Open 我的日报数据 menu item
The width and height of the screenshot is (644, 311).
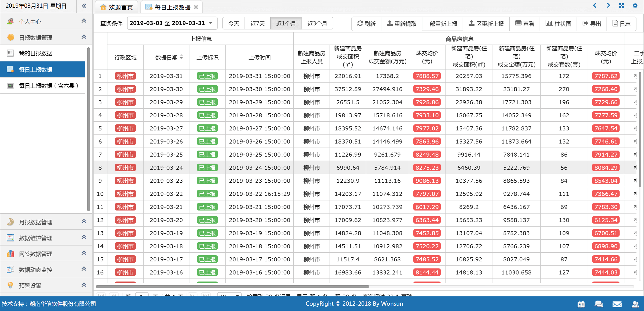pyautogui.click(x=43, y=53)
